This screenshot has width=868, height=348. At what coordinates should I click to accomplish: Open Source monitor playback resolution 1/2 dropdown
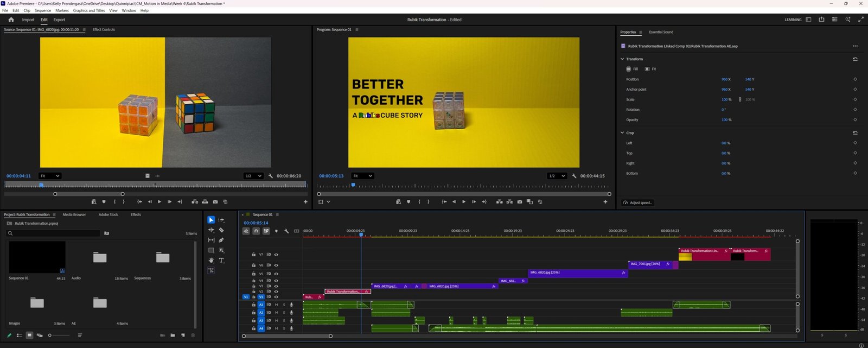coord(253,176)
